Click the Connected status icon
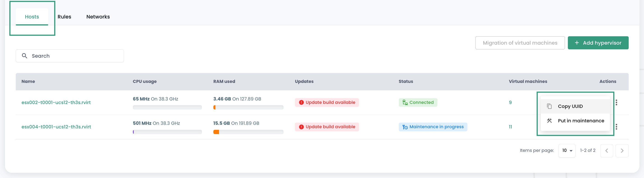The image size is (644, 178). (x=405, y=103)
